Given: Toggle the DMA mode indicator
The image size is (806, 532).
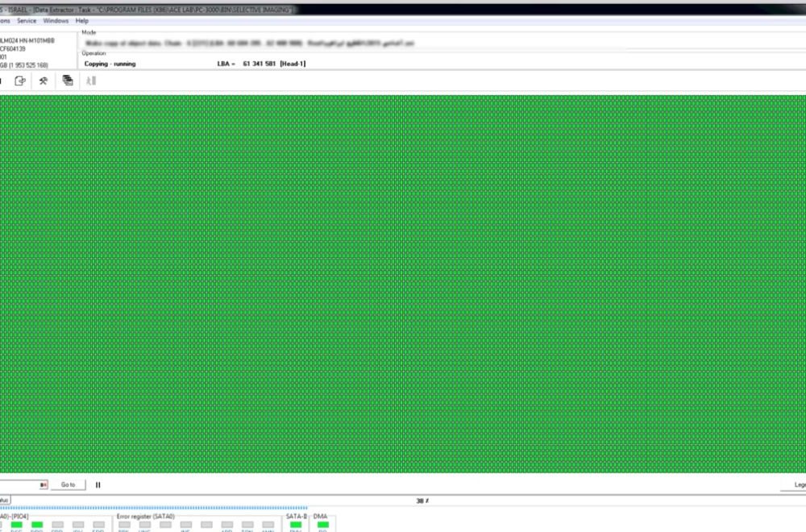Looking at the screenshot, I should pyautogui.click(x=322, y=524).
